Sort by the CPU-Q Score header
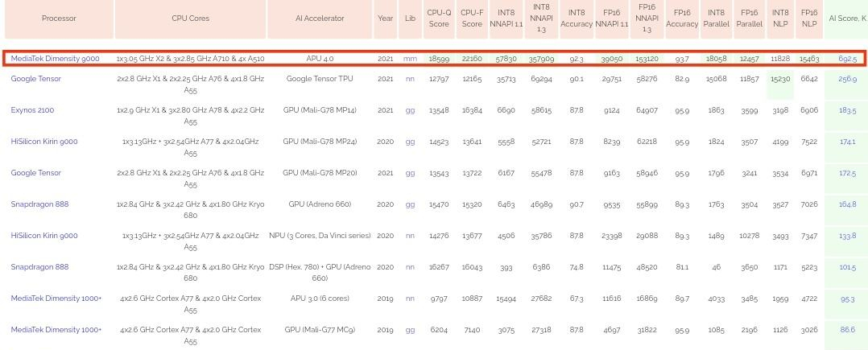The width and height of the screenshot is (868, 350). coord(439,19)
